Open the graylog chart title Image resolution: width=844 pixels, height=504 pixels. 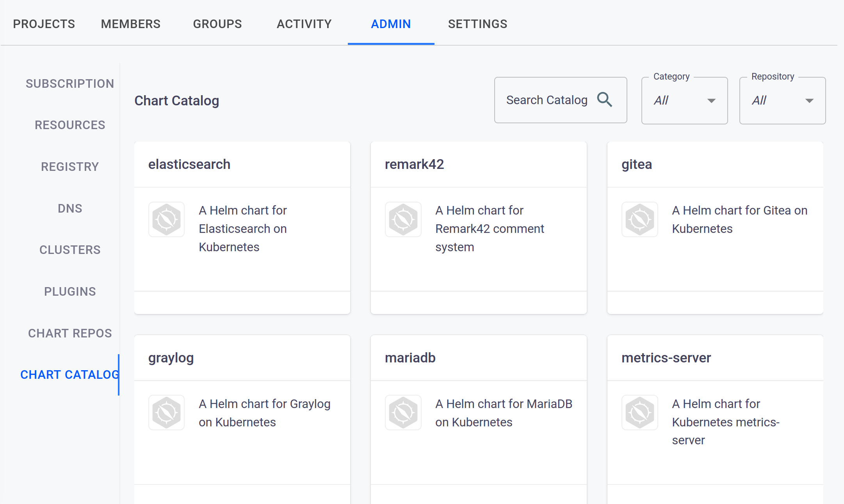[171, 358]
